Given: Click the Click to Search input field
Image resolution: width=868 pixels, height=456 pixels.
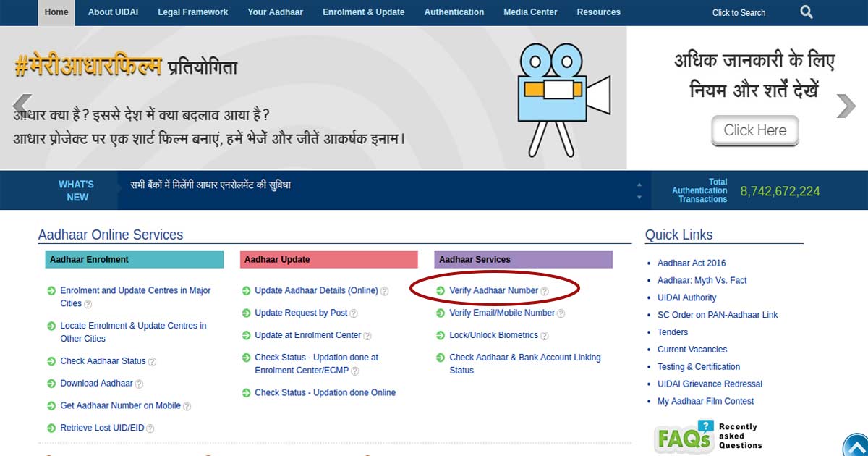Looking at the screenshot, I should click(739, 13).
